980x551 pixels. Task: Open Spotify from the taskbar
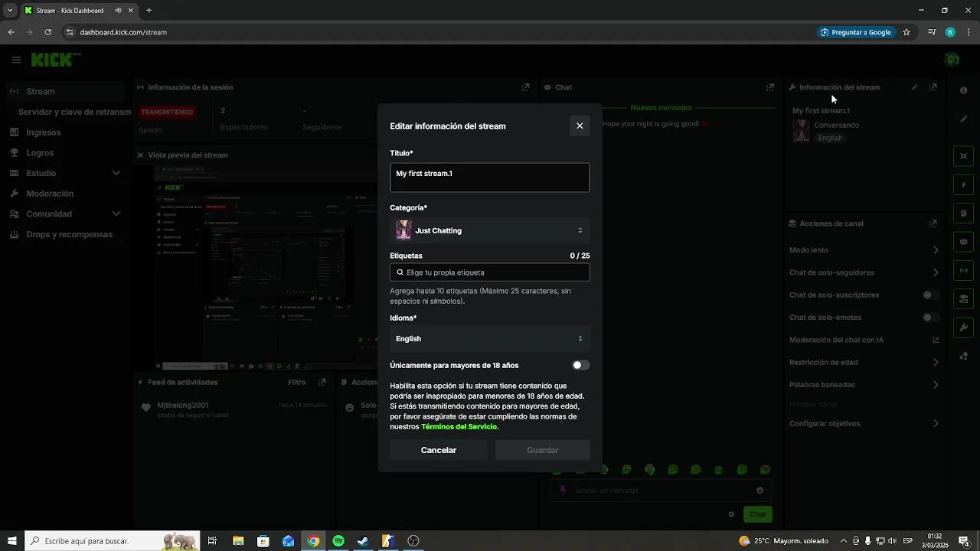(338, 541)
